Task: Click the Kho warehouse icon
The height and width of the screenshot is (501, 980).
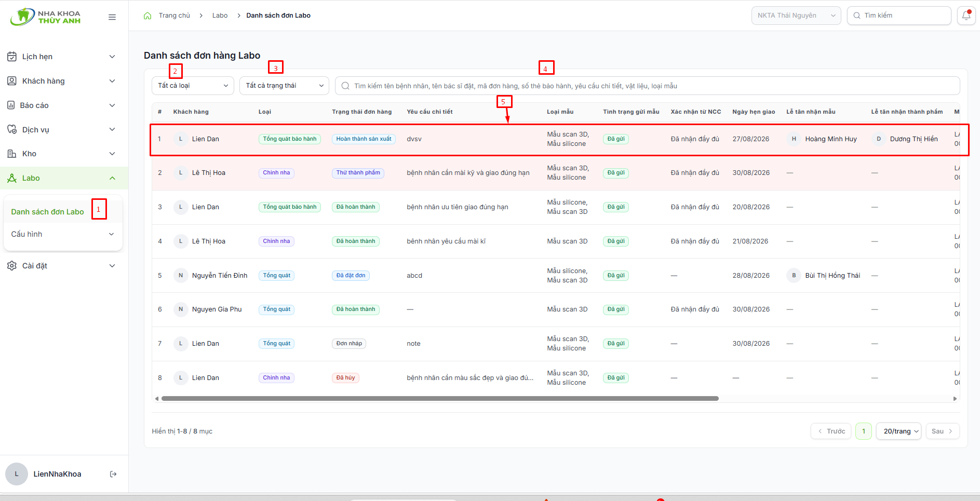Action: pyautogui.click(x=12, y=154)
